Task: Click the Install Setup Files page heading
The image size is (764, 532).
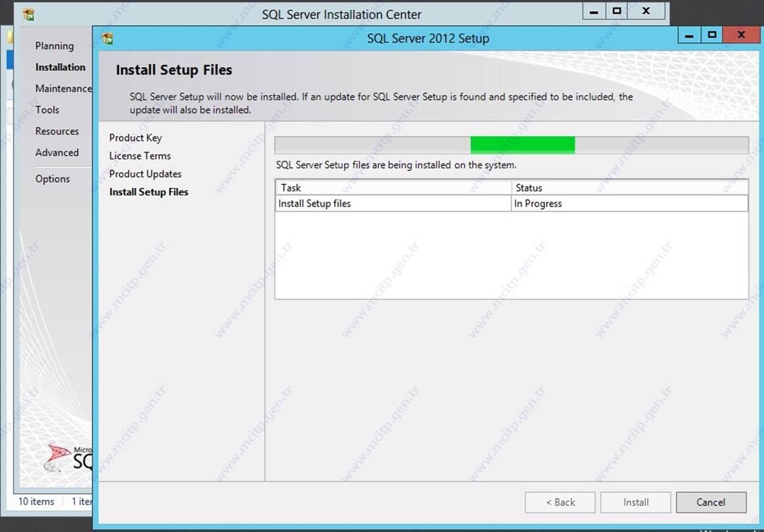Action: coord(174,70)
